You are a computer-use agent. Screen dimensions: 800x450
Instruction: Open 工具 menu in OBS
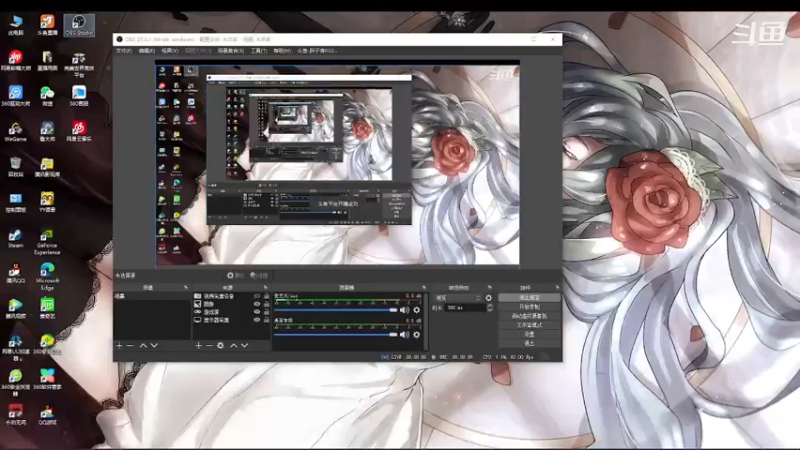tap(259, 51)
